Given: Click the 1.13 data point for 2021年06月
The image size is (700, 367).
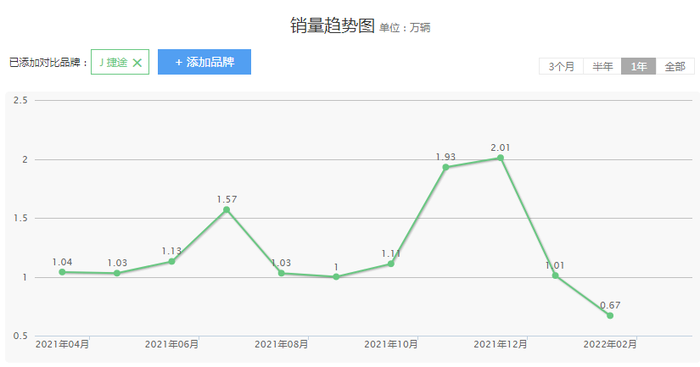Looking at the screenshot, I should coord(171,261).
